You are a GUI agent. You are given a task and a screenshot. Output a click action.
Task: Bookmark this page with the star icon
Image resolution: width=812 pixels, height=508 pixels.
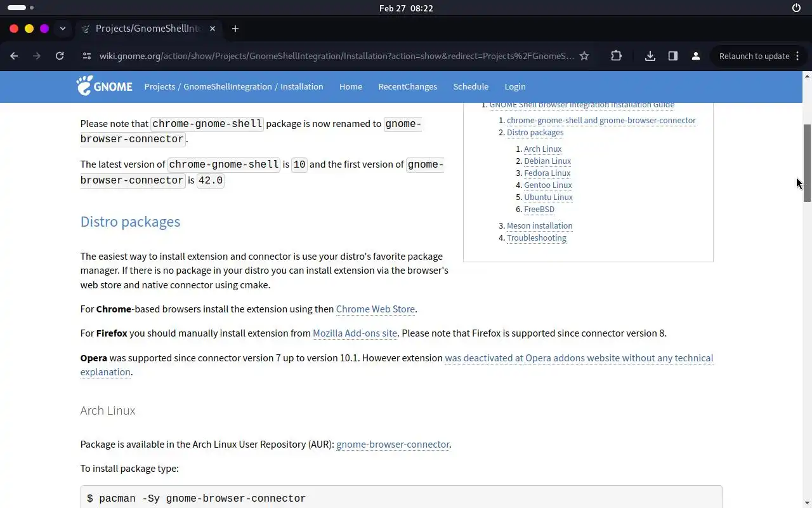coord(584,56)
